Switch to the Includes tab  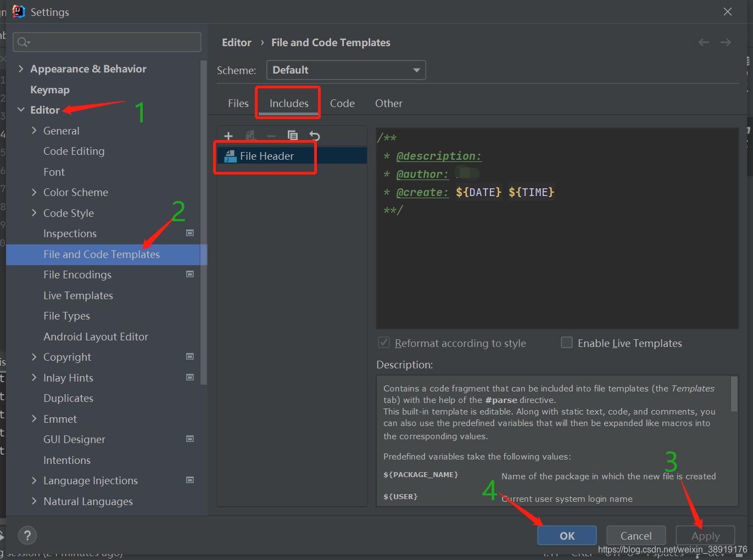click(289, 103)
